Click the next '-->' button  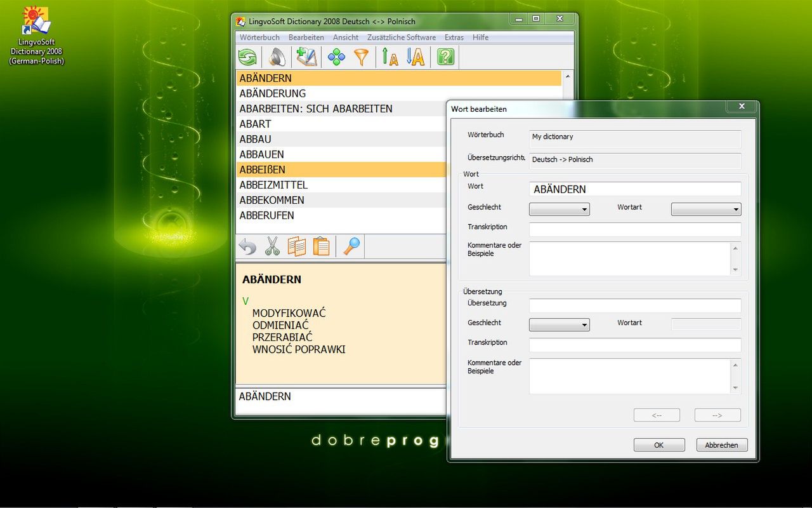coord(717,415)
